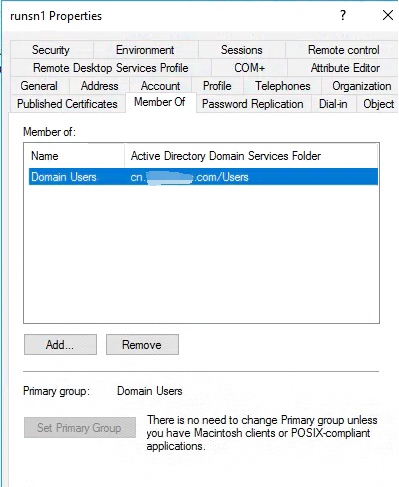The height and width of the screenshot is (487, 399).
Task: Switch to the COM+ tab
Action: coord(249,68)
